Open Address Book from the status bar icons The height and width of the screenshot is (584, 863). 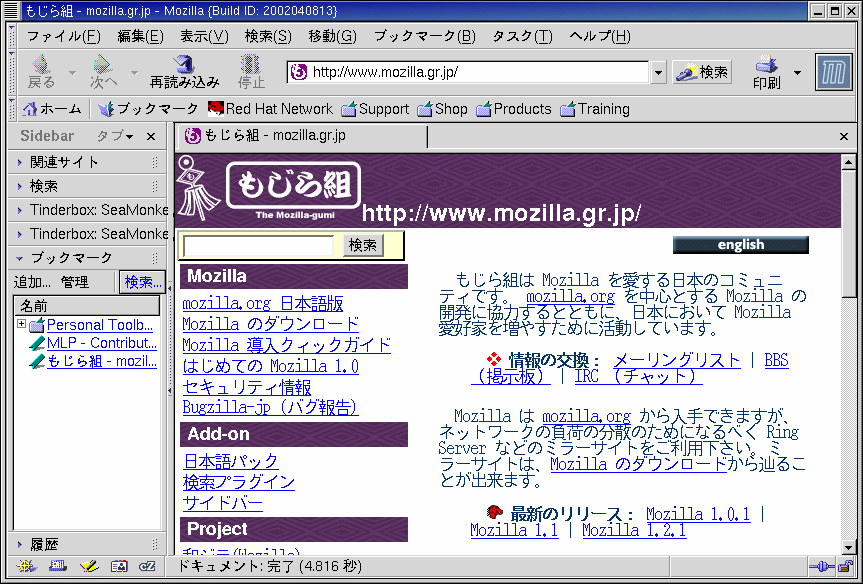pyautogui.click(x=119, y=566)
